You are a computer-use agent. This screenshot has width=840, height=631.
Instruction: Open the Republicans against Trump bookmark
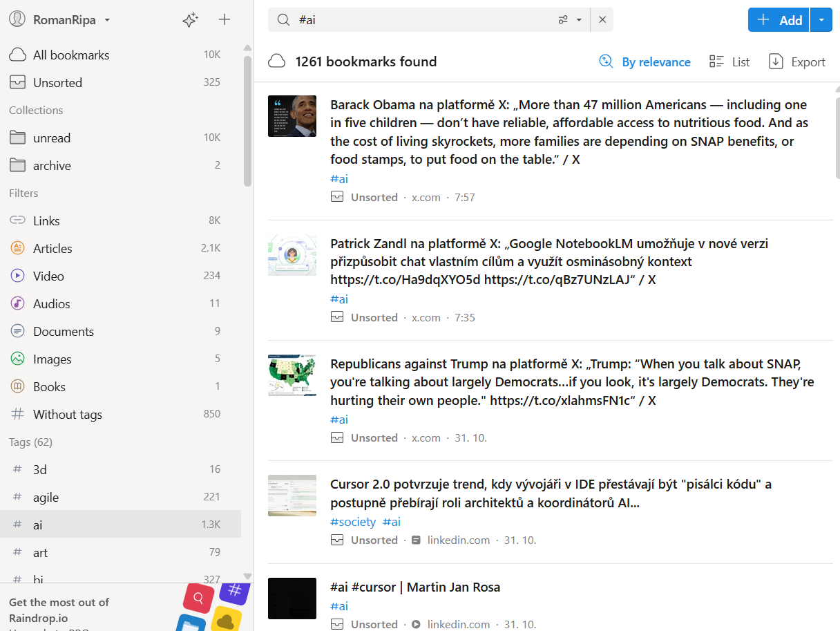click(x=572, y=382)
